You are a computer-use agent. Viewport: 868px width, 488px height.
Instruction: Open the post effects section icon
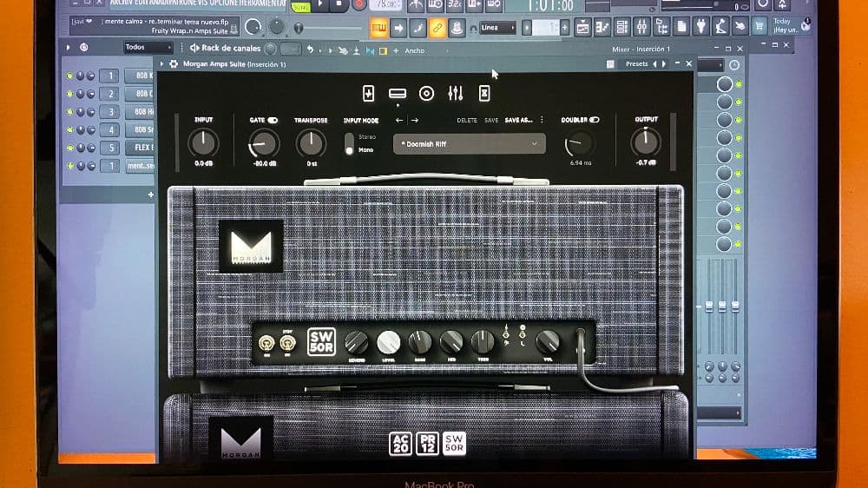484,93
